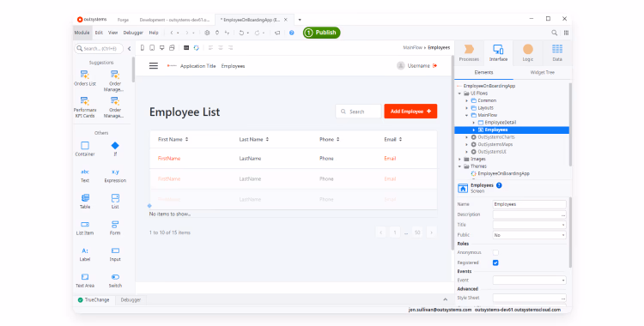The image size is (644, 326).
Task: Click the next page pagination arrow
Action: point(431,232)
